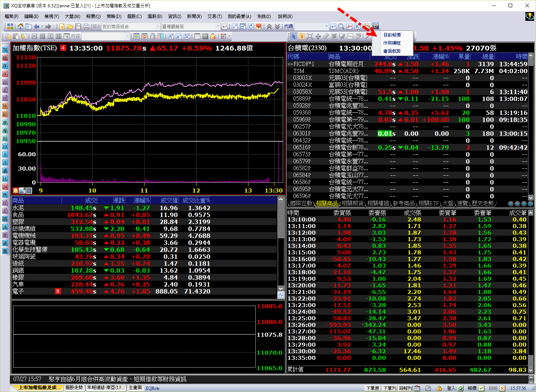Click the K-line chart icon
The height and width of the screenshot is (392, 536).
(x=357, y=26)
